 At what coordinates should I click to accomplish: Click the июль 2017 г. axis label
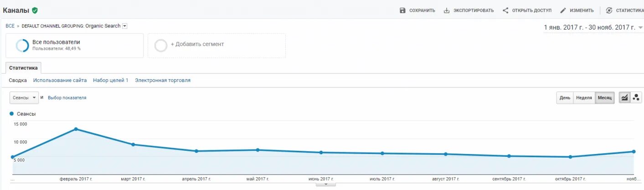(x=382, y=179)
